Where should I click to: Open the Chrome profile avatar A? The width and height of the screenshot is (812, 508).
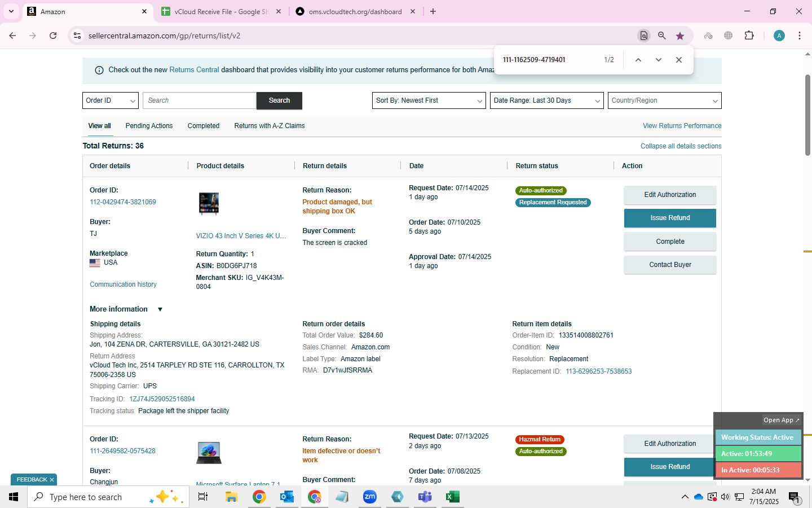pyautogui.click(x=779, y=36)
